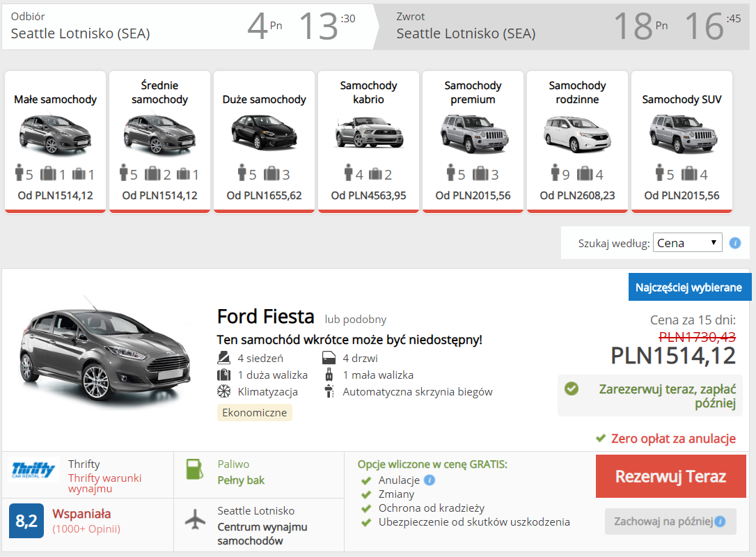Click the Najczęściej wybierane badge
The width and height of the screenshot is (756, 557).
point(689,288)
